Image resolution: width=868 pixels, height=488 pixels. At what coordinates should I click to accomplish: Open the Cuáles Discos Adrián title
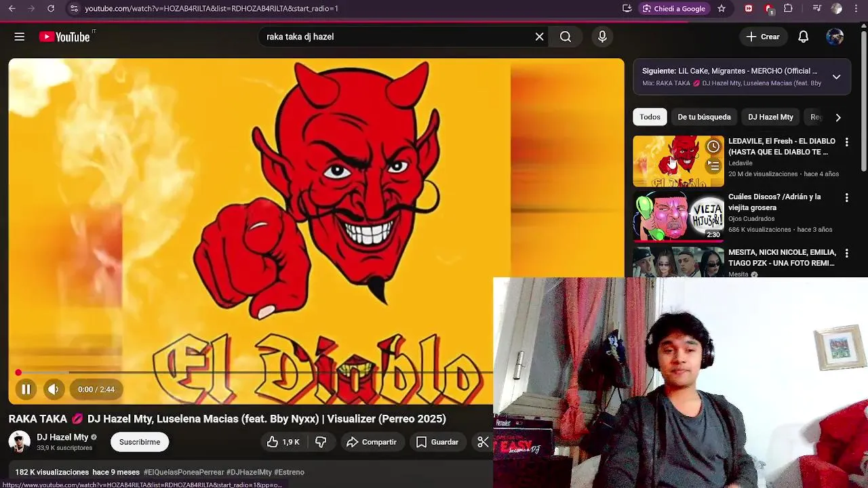click(x=774, y=202)
